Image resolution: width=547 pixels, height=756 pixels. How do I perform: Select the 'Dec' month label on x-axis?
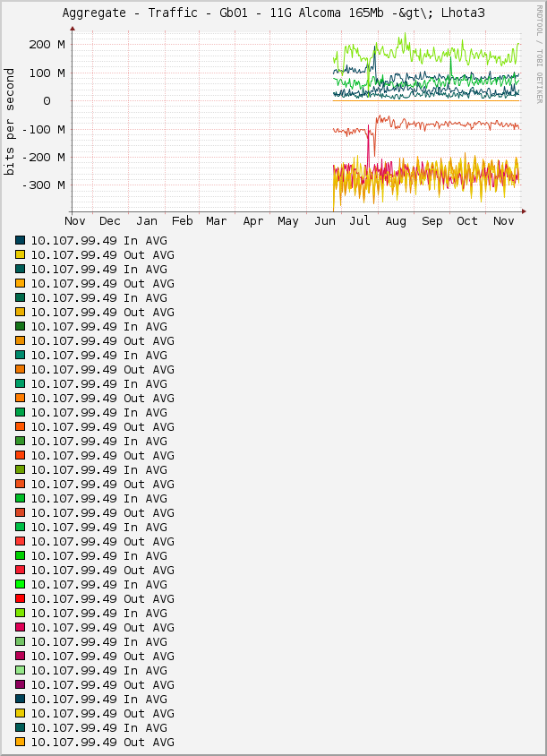tap(110, 221)
